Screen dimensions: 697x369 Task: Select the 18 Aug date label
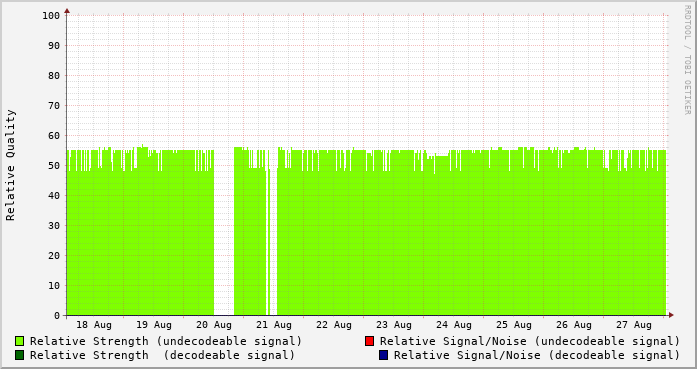[x=94, y=325]
